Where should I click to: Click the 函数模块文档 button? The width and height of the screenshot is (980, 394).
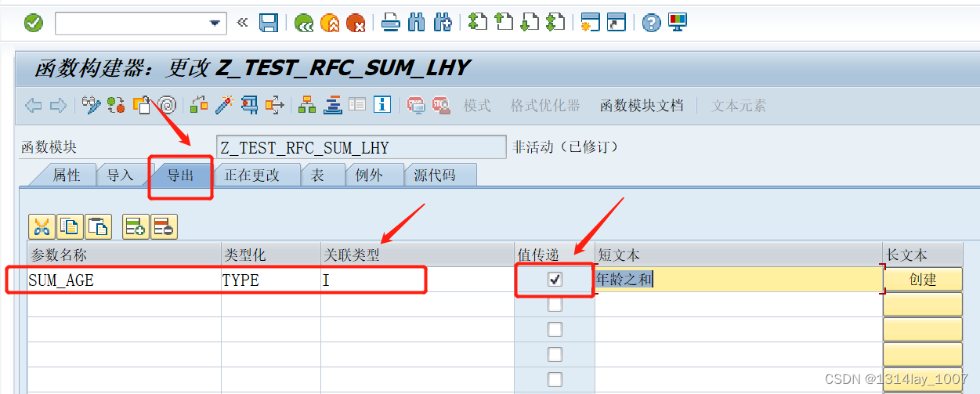(642, 106)
